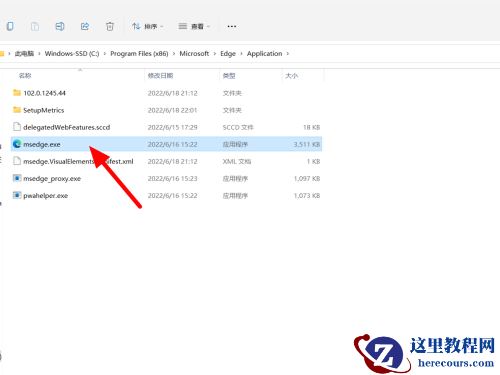The width and height of the screenshot is (500, 375).
Task: Open the Sort dropdown in toolbar
Action: (147, 26)
